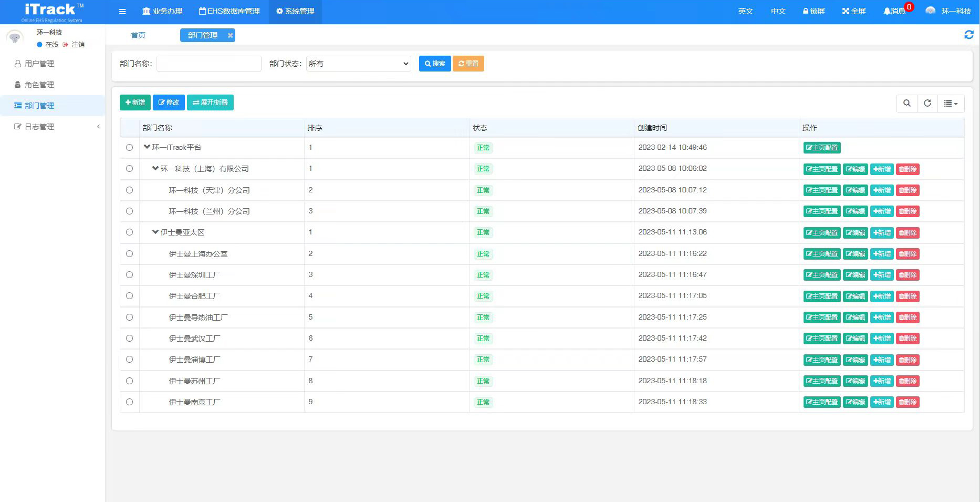Focus the 部门名称 input field
This screenshot has height=502, width=980.
pyautogui.click(x=209, y=64)
